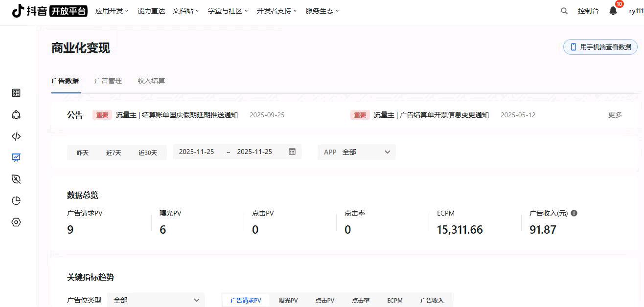Select the data analytics chart sidebar icon
644x307 pixels.
(x=16, y=157)
